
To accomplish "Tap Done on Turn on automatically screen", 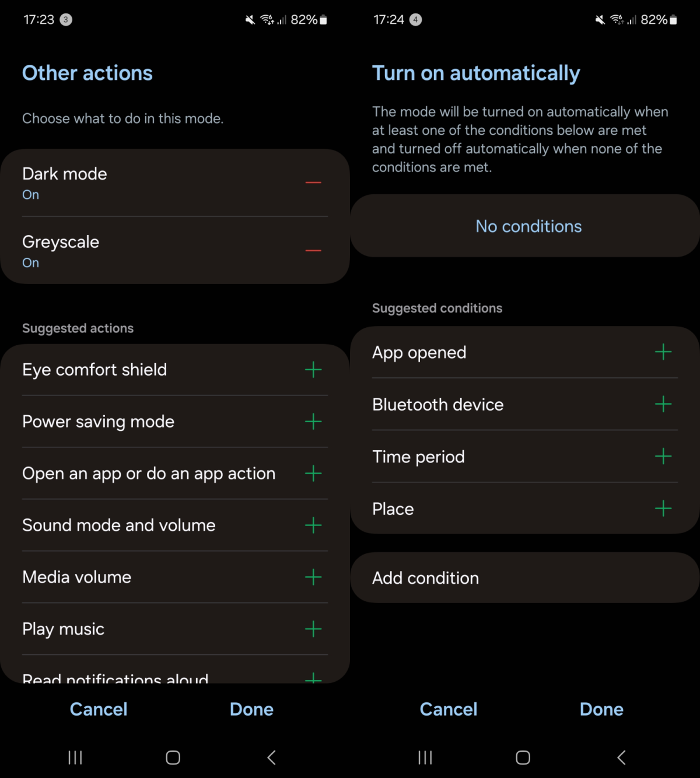I will pos(601,709).
